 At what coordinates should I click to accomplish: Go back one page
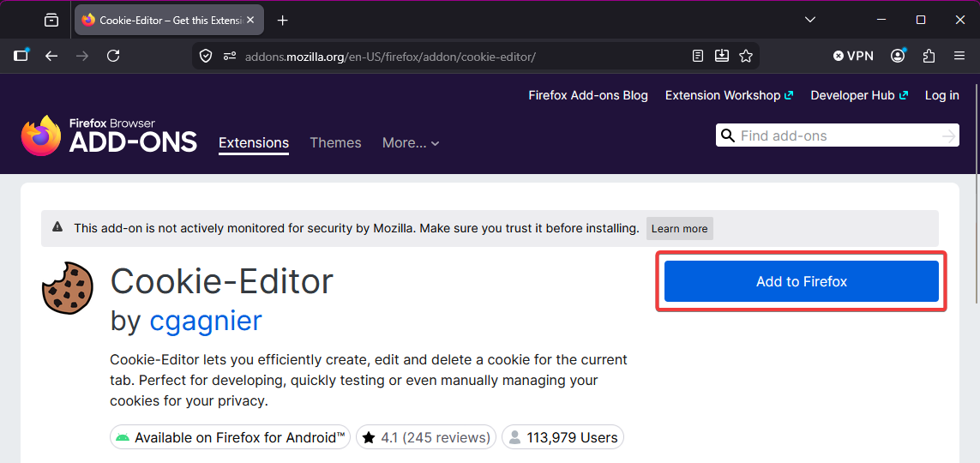(x=51, y=57)
